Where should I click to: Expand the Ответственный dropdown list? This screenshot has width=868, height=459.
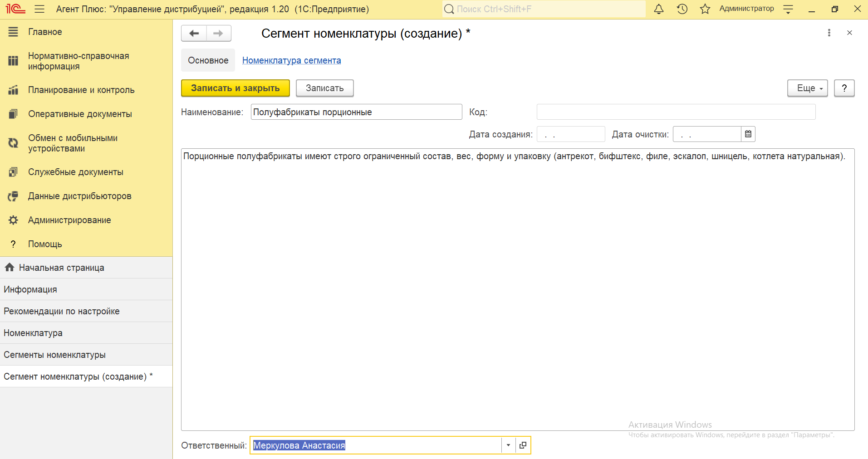tap(508, 445)
